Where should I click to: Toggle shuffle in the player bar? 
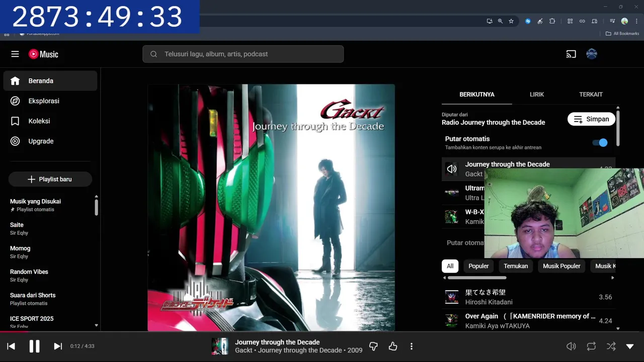click(611, 346)
